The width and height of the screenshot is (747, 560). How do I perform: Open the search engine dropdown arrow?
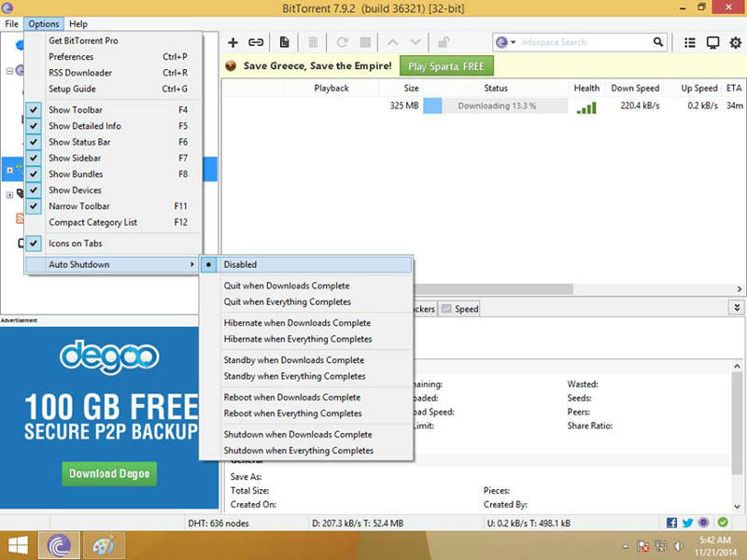(513, 42)
